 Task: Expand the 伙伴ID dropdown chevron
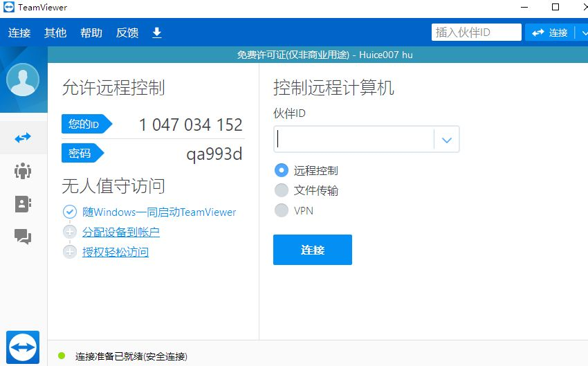tap(447, 140)
